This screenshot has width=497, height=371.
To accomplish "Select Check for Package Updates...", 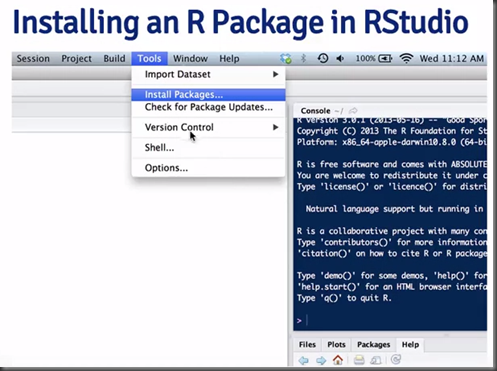I will click(208, 107).
